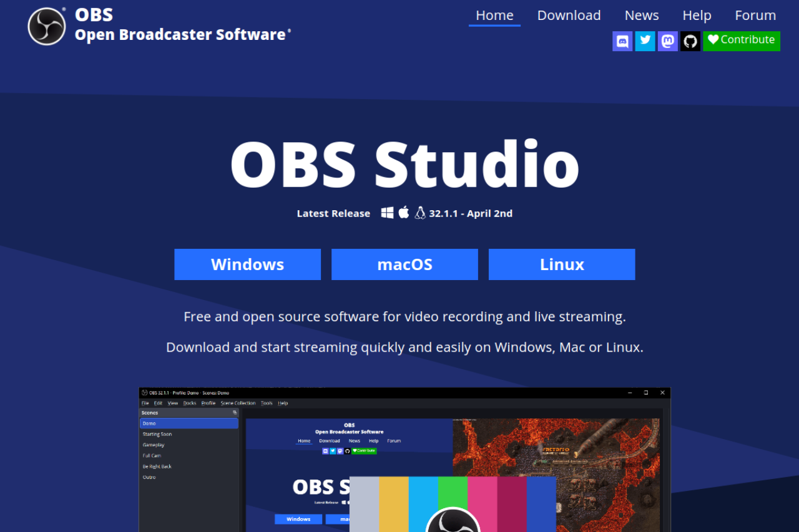Click the 'Latest Release' label
799x532 pixels.
pyautogui.click(x=333, y=213)
